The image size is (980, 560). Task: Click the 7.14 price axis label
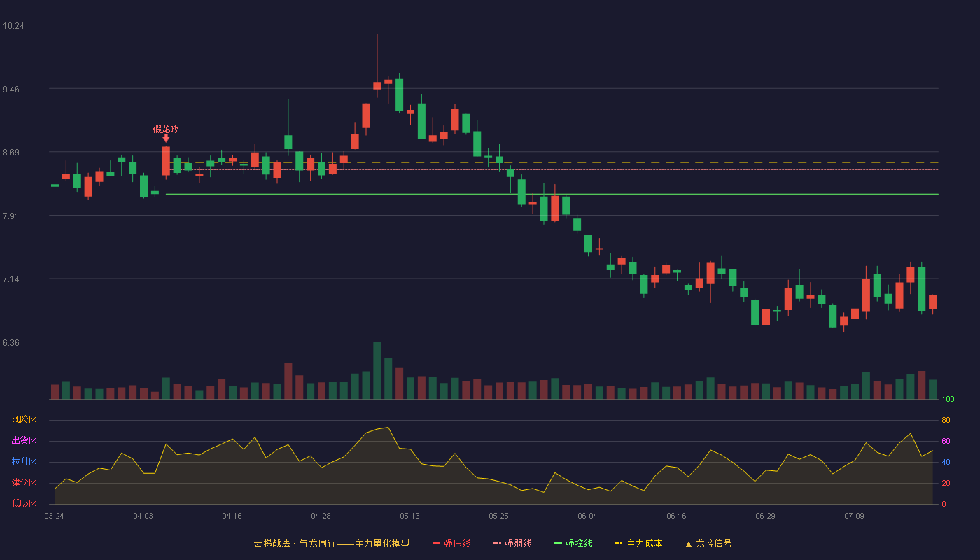coord(11,279)
